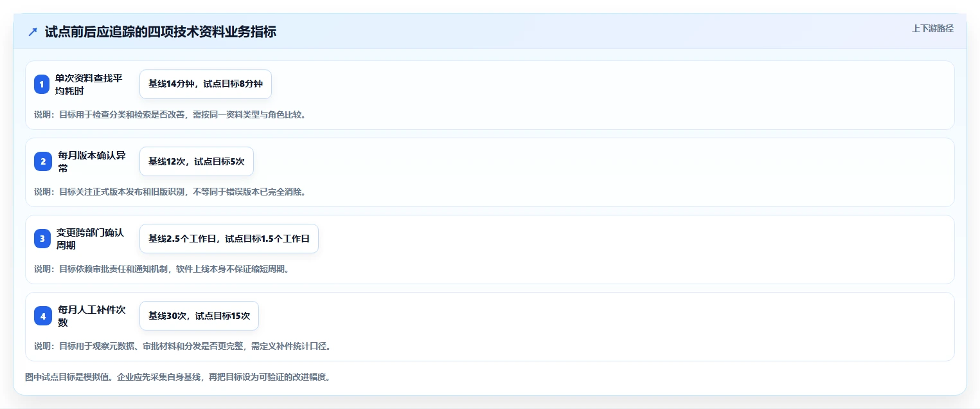Click the number 2 badge

point(43,161)
